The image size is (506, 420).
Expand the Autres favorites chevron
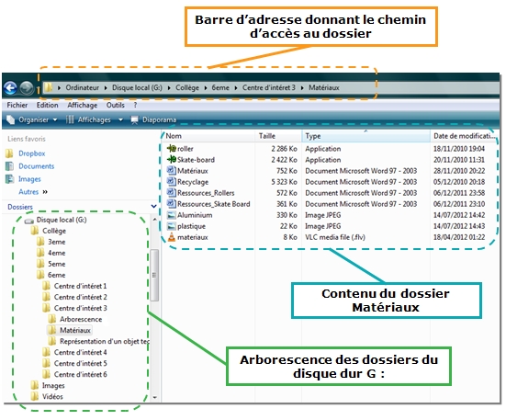point(45,192)
